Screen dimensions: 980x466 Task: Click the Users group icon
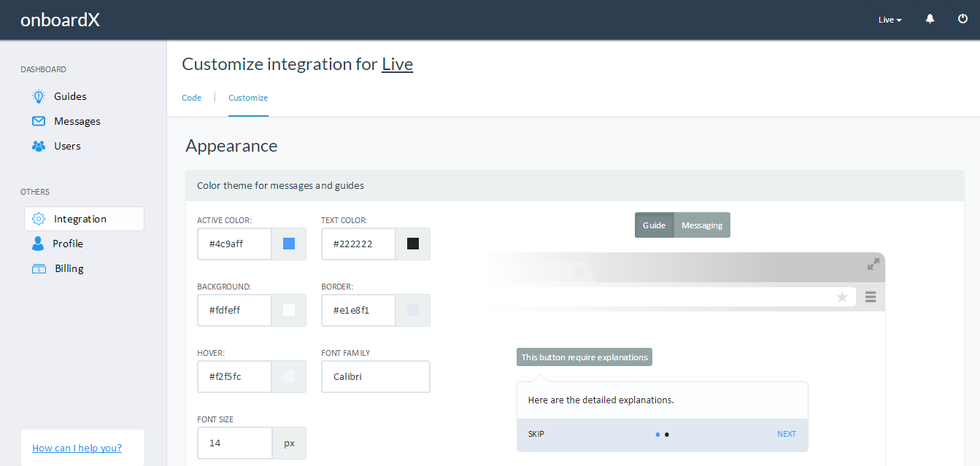click(39, 146)
